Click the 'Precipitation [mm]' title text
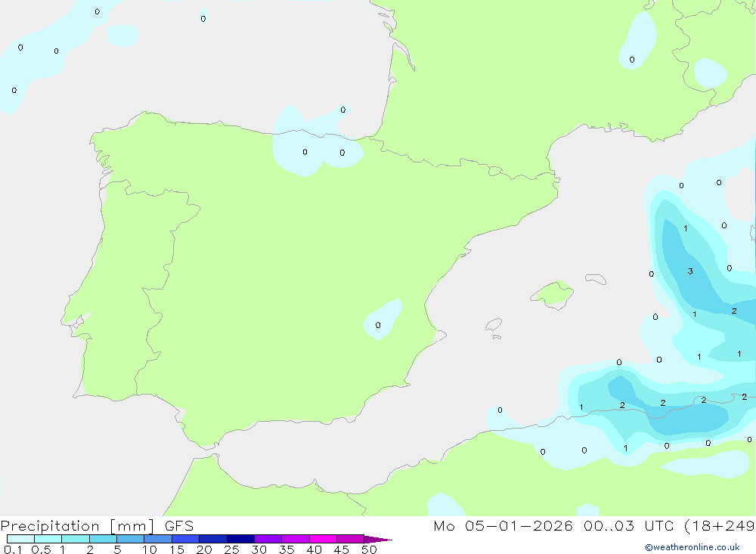 (78, 526)
